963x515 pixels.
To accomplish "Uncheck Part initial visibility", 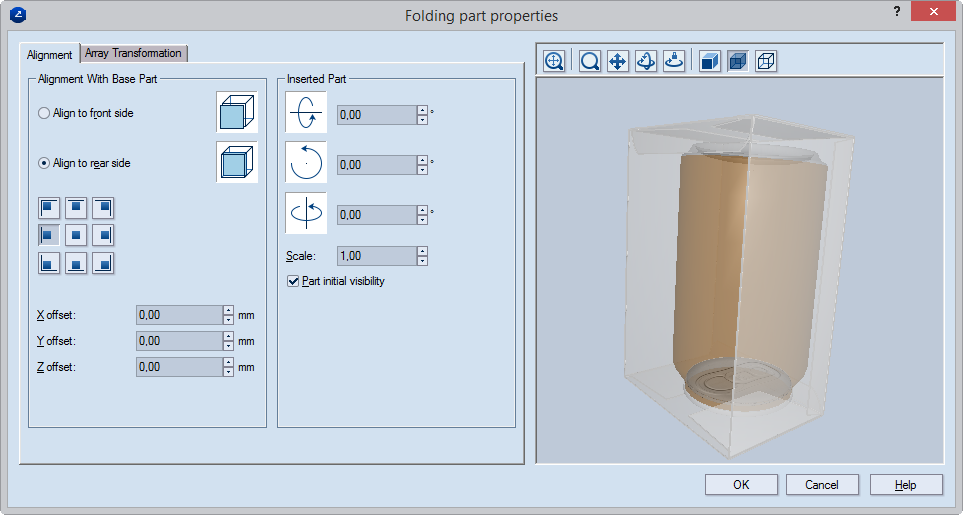I will pyautogui.click(x=293, y=281).
